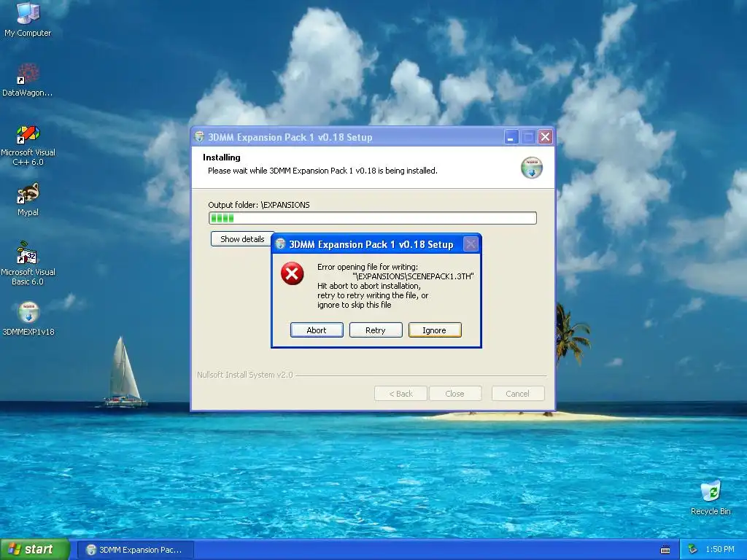The height and width of the screenshot is (560, 747).
Task: Click the Installing heading text
Action: (x=222, y=157)
